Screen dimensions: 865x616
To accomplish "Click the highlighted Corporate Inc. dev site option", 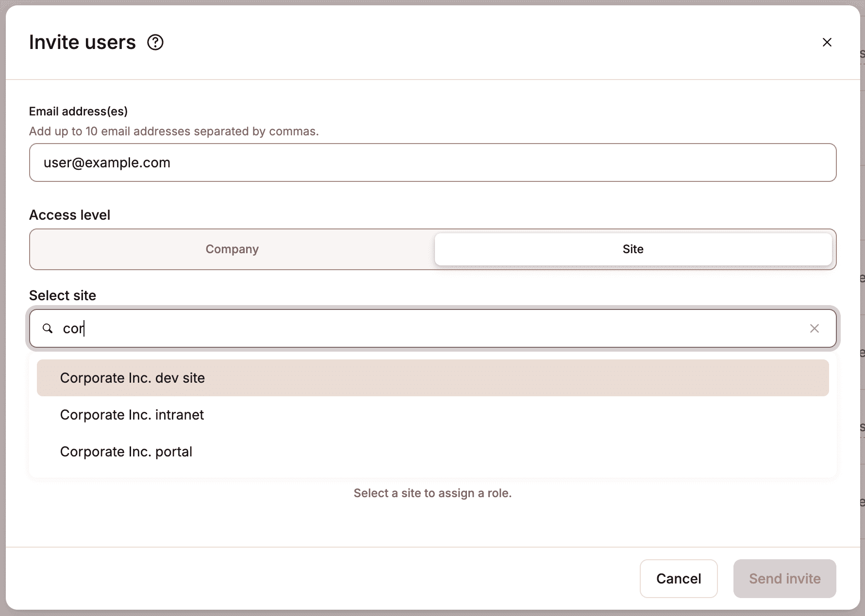I will [x=132, y=377].
